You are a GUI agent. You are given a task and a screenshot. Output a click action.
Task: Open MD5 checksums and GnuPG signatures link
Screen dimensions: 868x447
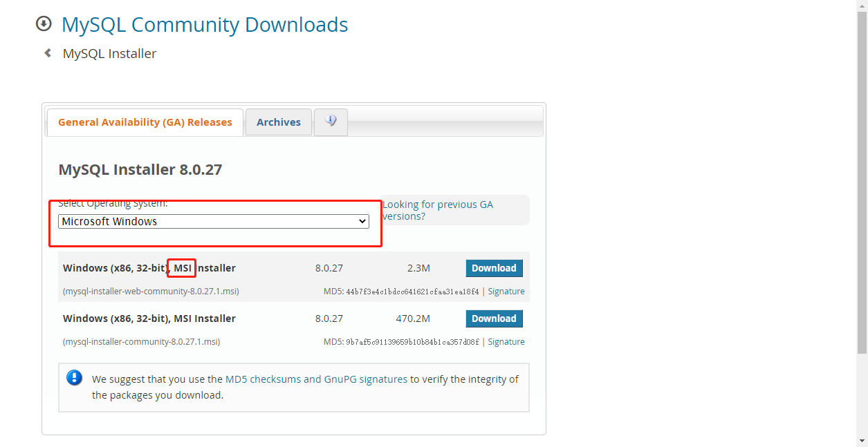click(316, 379)
